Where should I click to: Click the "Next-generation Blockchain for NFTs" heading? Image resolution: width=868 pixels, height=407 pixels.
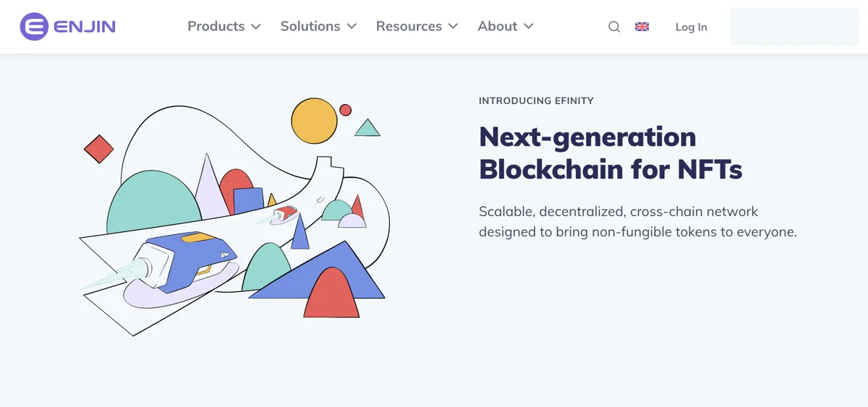tap(610, 153)
